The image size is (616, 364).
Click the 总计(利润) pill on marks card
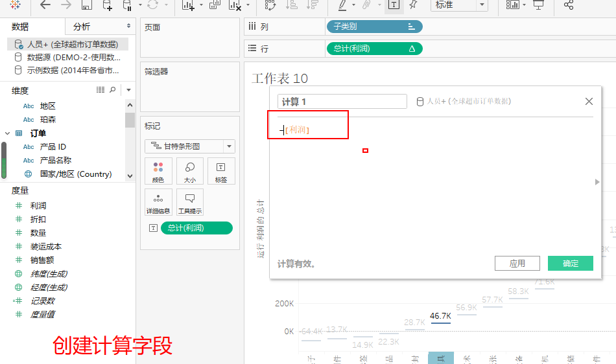pos(196,228)
